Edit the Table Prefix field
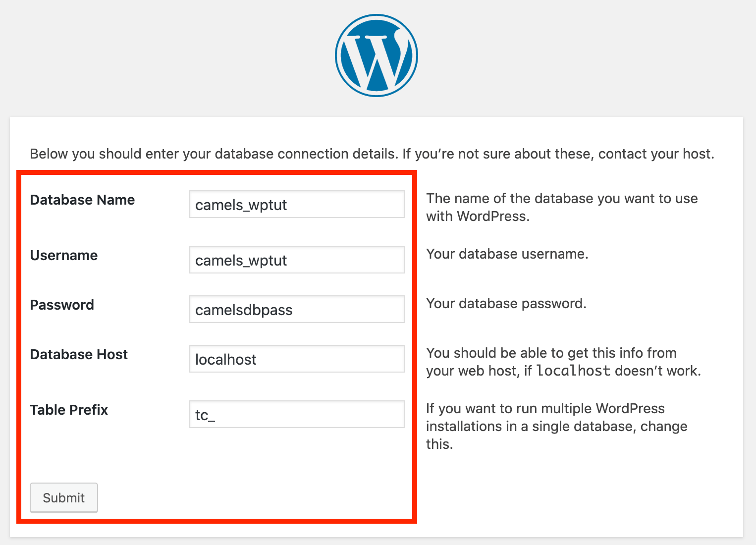Screen dimensions: 756x545 click(297, 414)
